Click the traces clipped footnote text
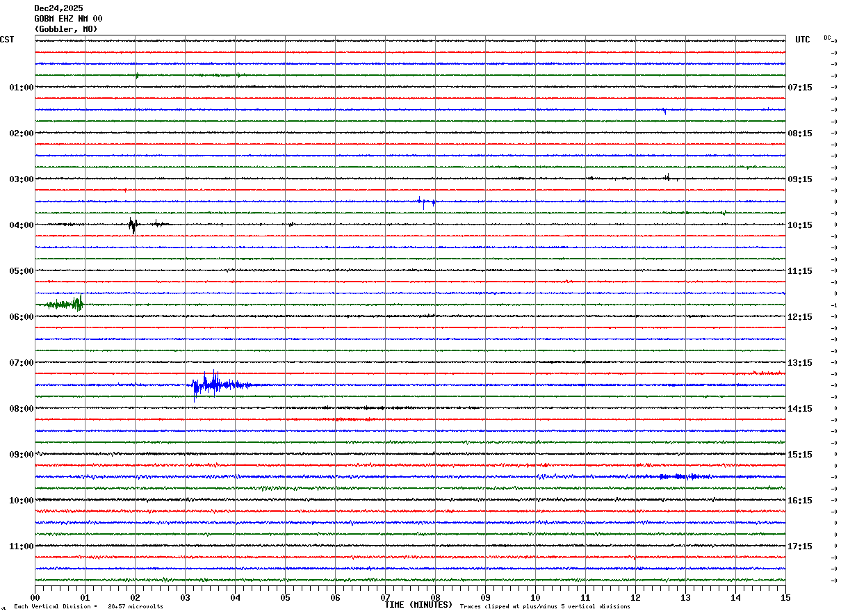841x616 pixels. click(545, 607)
